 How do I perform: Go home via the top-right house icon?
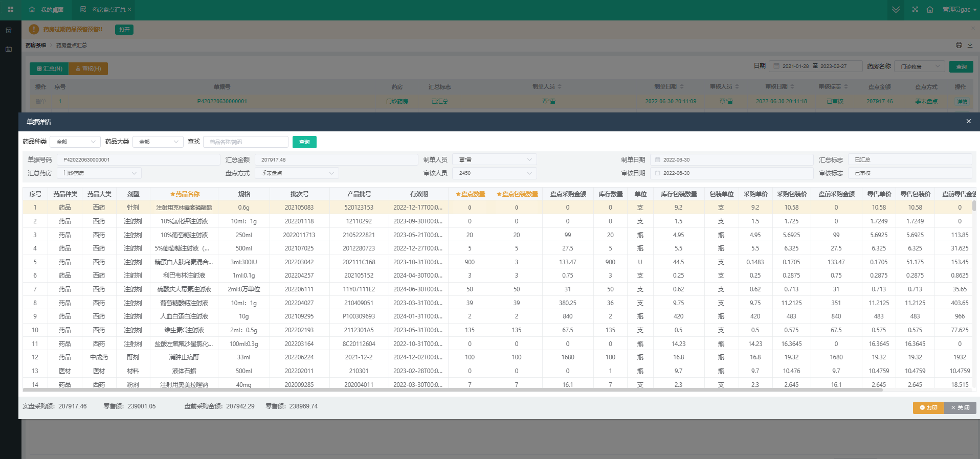930,10
